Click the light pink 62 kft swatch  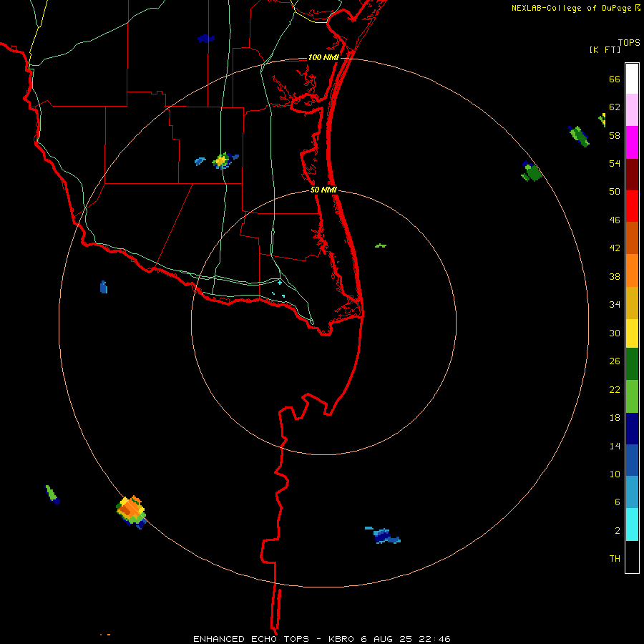coord(632,110)
